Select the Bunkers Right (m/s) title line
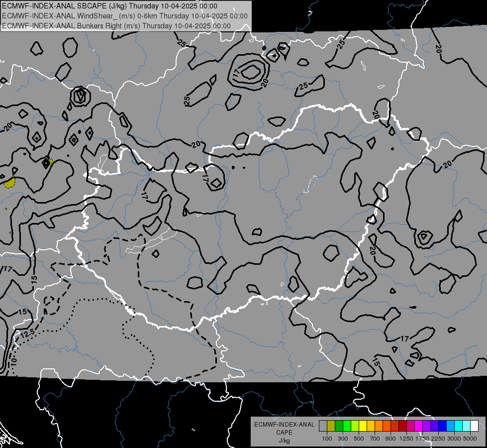487x448 pixels. (116, 26)
